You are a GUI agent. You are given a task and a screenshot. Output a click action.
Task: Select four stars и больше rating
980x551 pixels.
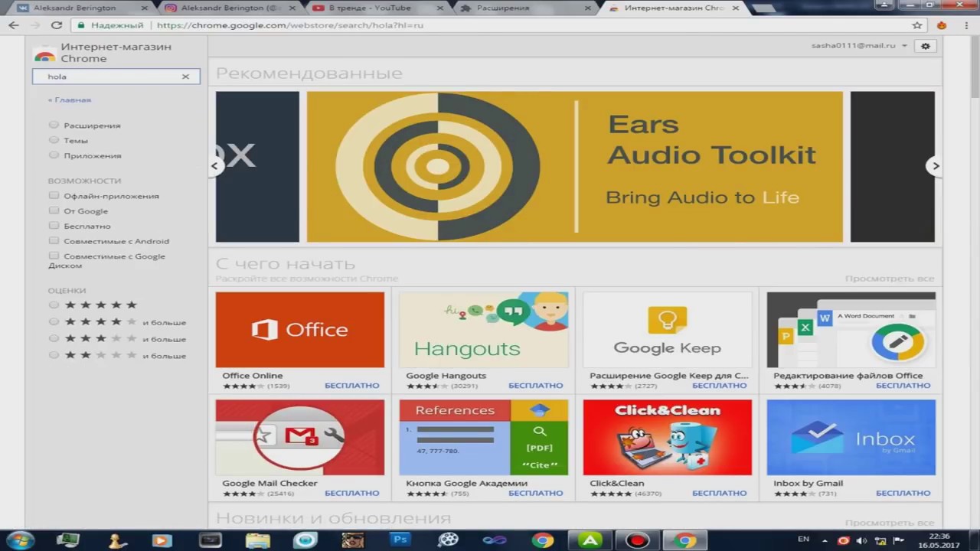coord(54,322)
